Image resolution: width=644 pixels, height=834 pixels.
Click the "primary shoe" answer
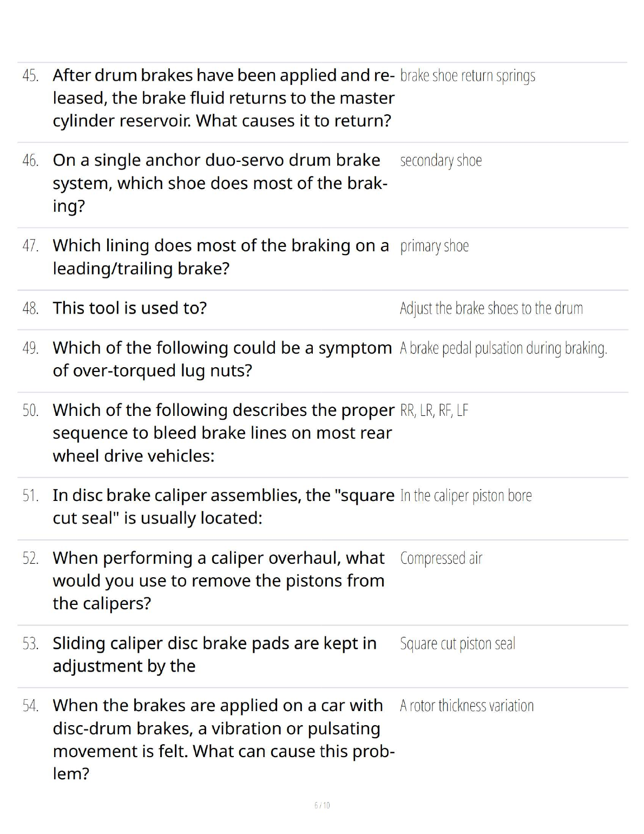pos(434,246)
